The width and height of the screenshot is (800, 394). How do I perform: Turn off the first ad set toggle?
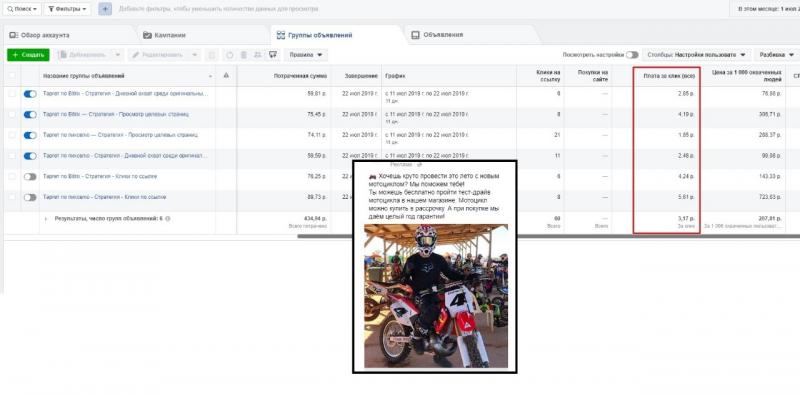pyautogui.click(x=30, y=94)
